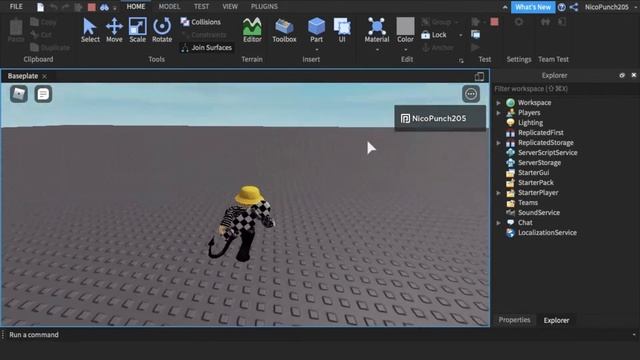Toggle Collisions option
Image resolution: width=640 pixels, height=360 pixels.
click(x=200, y=22)
